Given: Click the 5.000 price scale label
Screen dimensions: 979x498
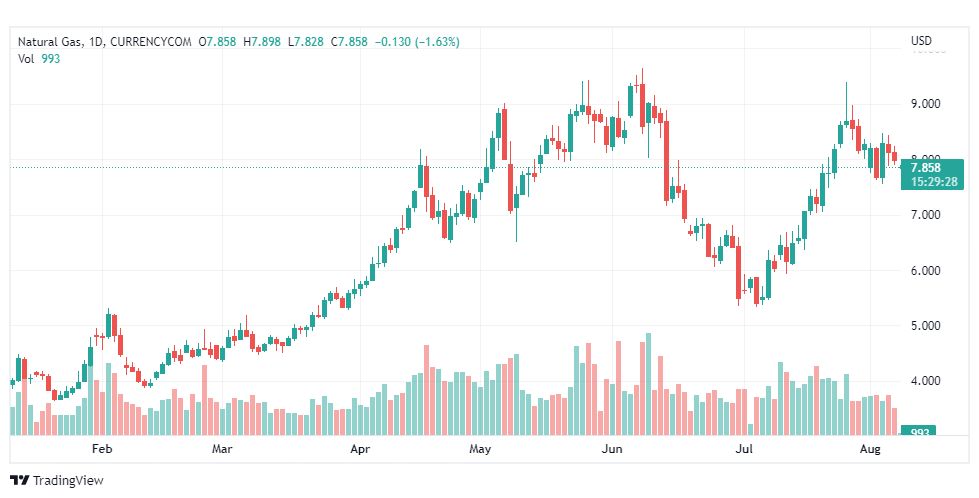Looking at the screenshot, I should point(925,326).
